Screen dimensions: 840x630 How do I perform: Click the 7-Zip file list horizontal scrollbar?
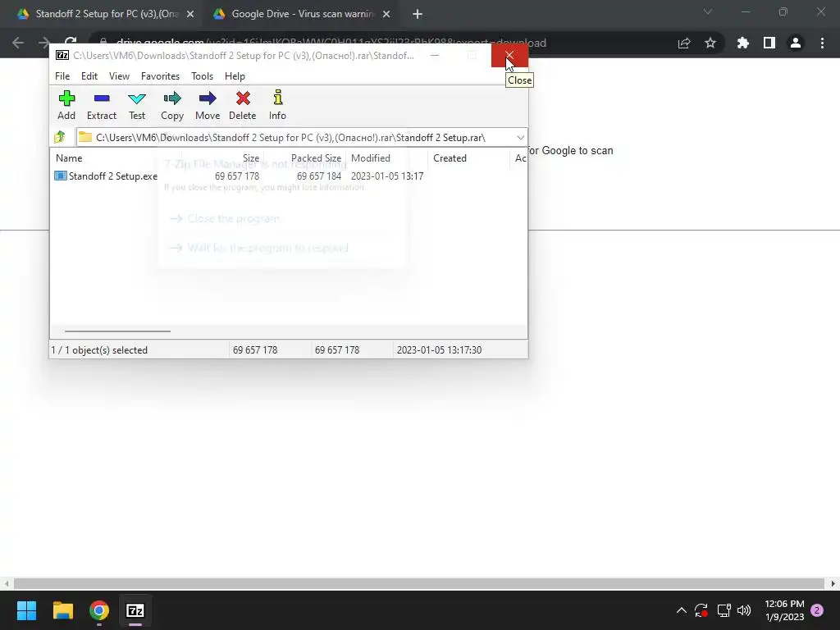[117, 331]
